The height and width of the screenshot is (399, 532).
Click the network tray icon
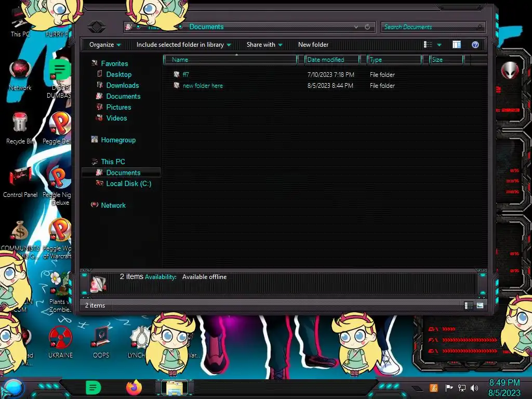(x=461, y=388)
